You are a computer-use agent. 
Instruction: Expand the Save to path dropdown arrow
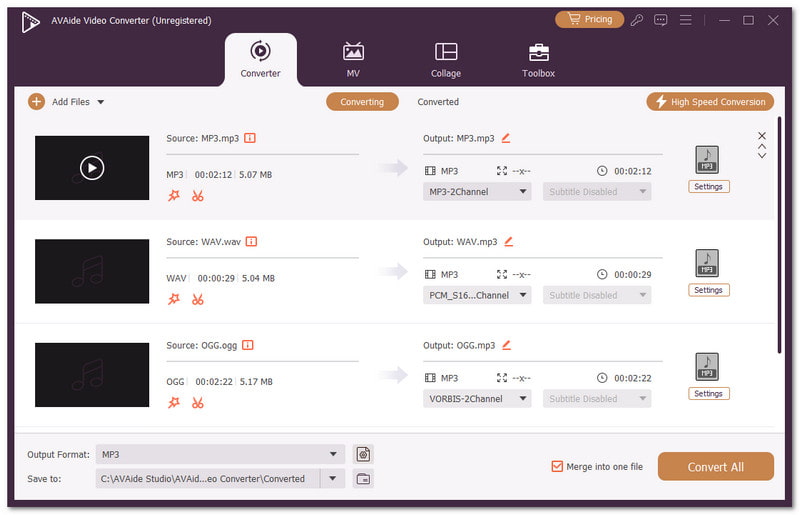click(333, 479)
